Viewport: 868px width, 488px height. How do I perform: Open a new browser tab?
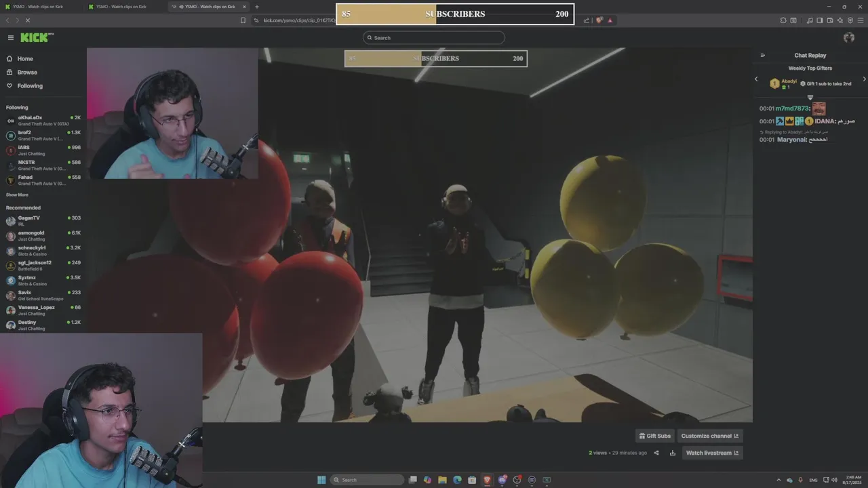click(256, 7)
